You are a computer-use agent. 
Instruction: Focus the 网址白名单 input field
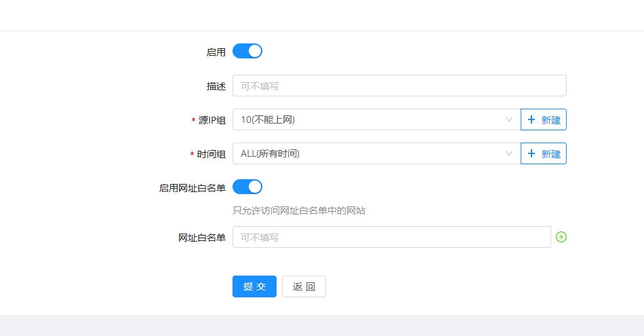point(391,238)
